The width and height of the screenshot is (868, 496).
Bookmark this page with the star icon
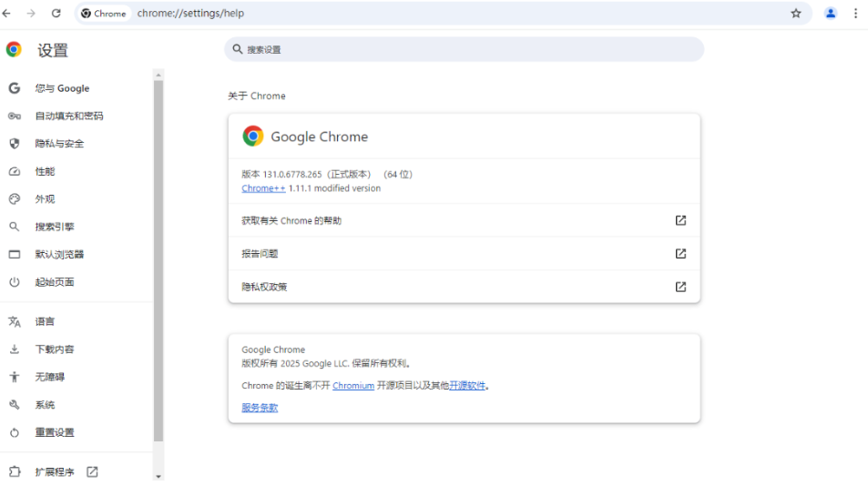(795, 14)
